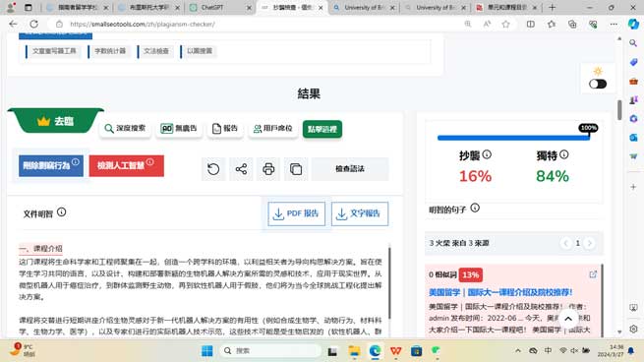Image resolution: width=644 pixels, height=362 pixels.
Task: Click the blue remove plagiarism button
Action: coord(51,165)
